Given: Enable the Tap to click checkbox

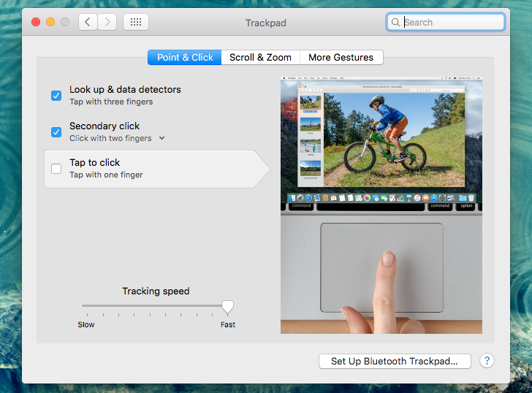Looking at the screenshot, I should (x=56, y=169).
